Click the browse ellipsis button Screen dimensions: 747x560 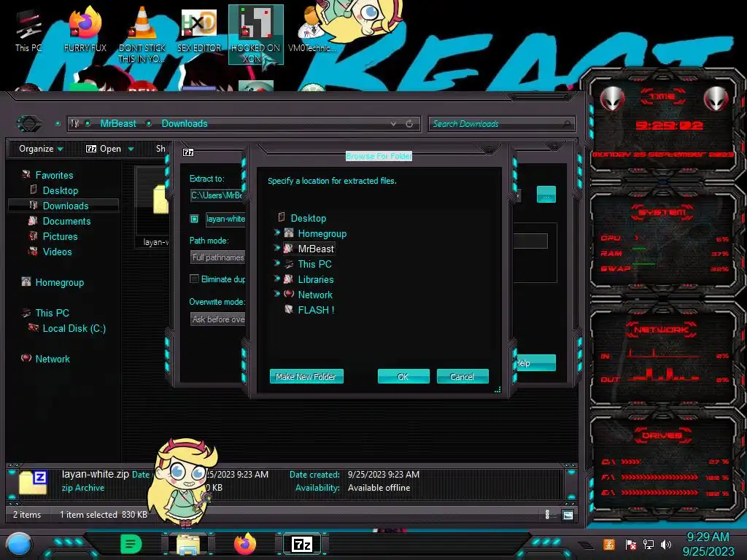pos(546,194)
